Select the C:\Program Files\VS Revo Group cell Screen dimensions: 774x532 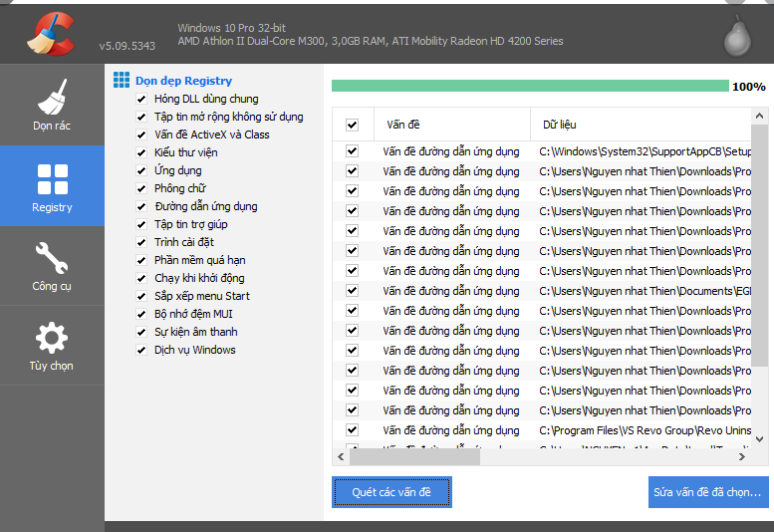645,430
